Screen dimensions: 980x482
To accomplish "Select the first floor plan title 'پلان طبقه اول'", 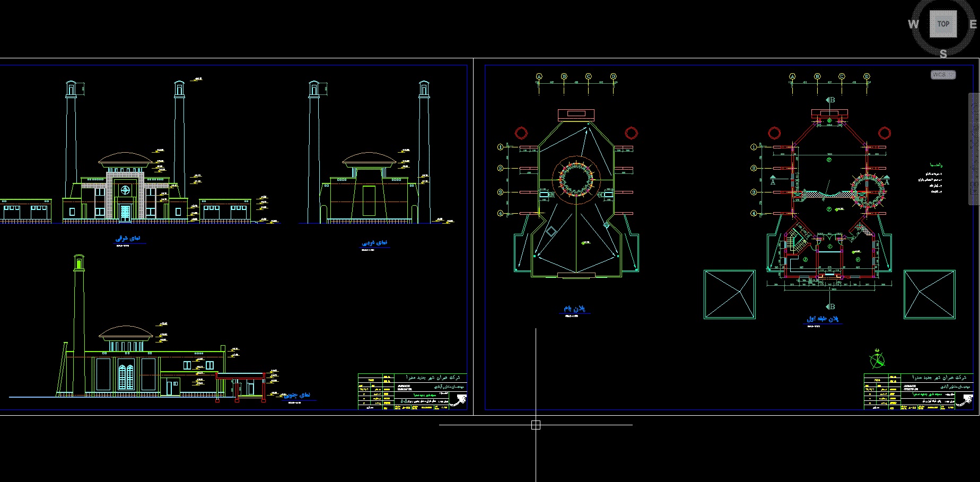I will (822, 319).
